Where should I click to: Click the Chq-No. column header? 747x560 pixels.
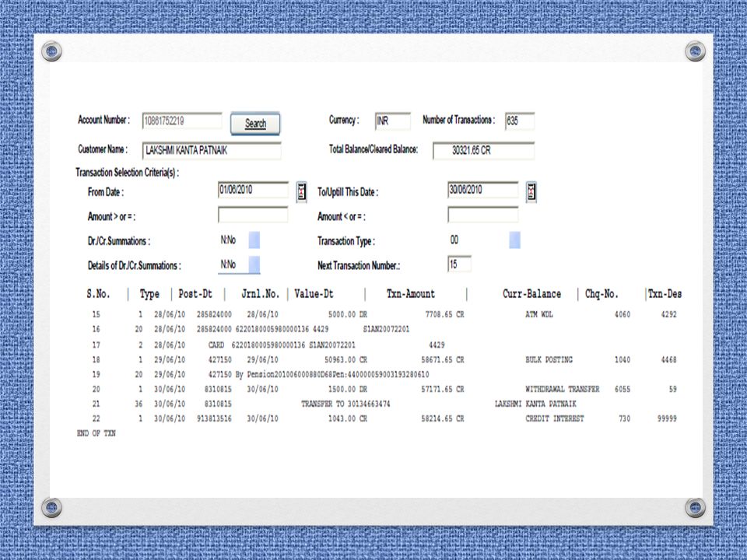tap(601, 294)
